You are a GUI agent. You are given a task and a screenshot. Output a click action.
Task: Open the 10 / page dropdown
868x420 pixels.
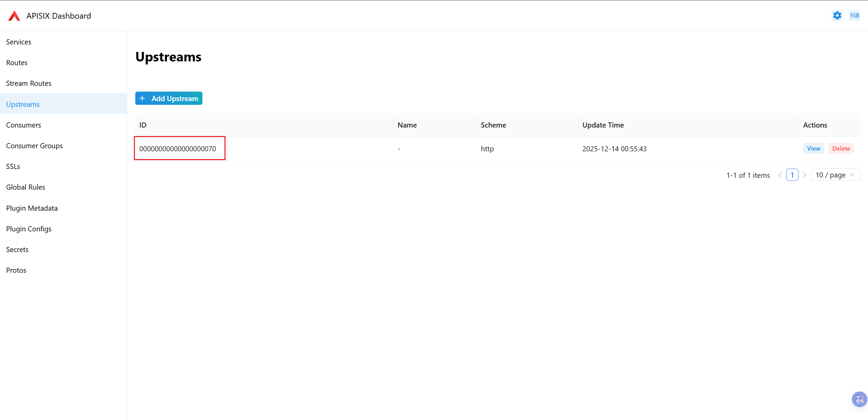[835, 175]
